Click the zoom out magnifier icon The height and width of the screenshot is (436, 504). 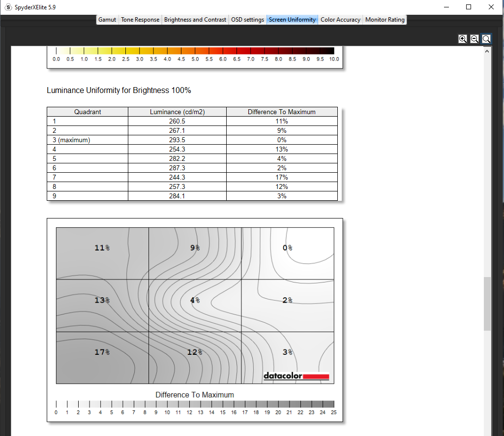pyautogui.click(x=474, y=39)
